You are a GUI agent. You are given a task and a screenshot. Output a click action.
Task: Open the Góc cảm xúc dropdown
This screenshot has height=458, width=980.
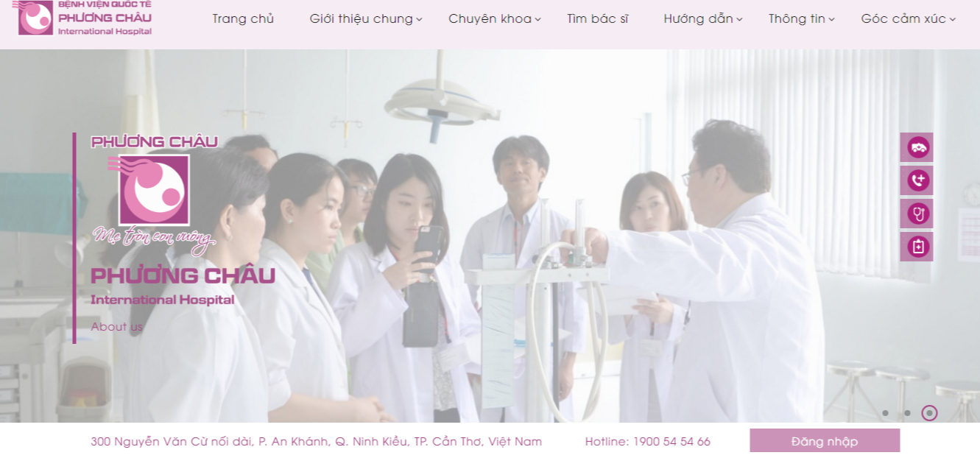click(909, 19)
